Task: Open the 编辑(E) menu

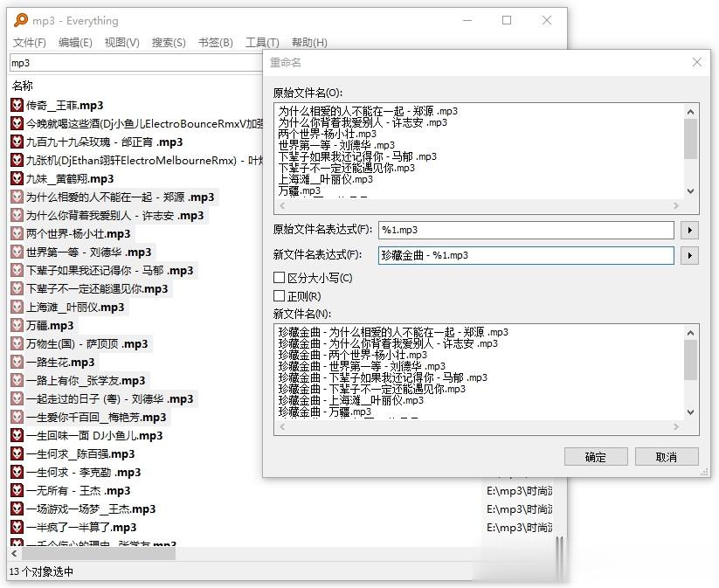Action: pyautogui.click(x=75, y=43)
